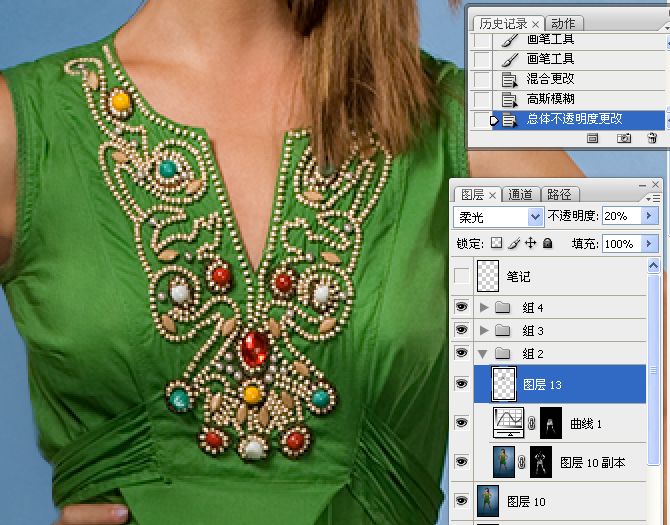
Task: Click the 不透明度 20% field
Action: pos(622,216)
